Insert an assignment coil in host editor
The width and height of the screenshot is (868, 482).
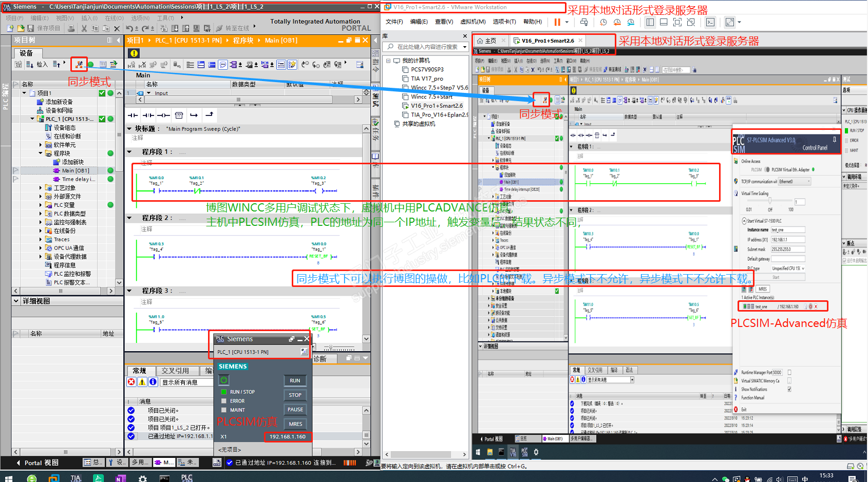(163, 115)
